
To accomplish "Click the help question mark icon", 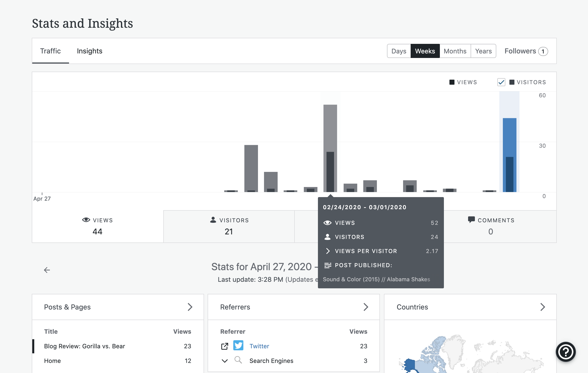I will click(x=566, y=352).
